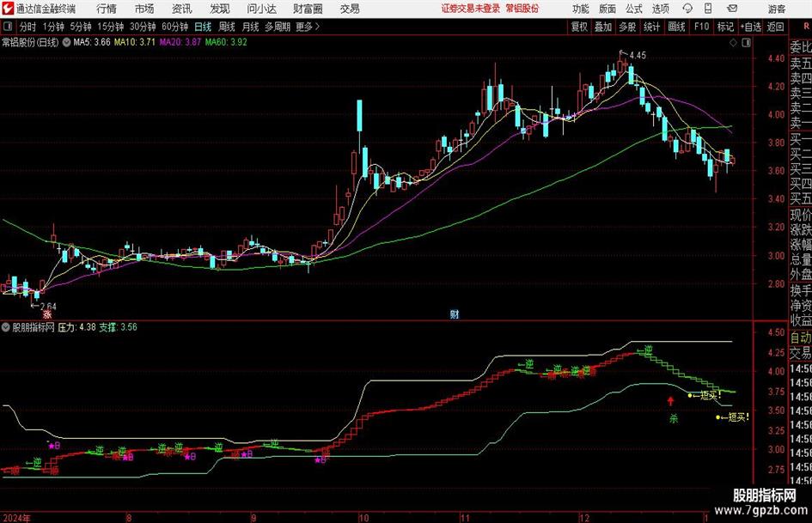Screen dimensions: 812x523
Task: Click the 游客 guest account label
Action: pyautogui.click(x=777, y=9)
